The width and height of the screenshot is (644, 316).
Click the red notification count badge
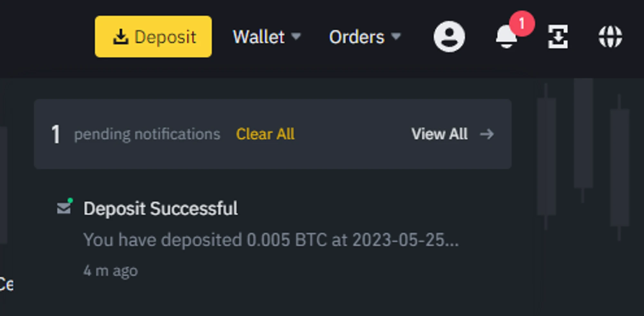(x=522, y=24)
